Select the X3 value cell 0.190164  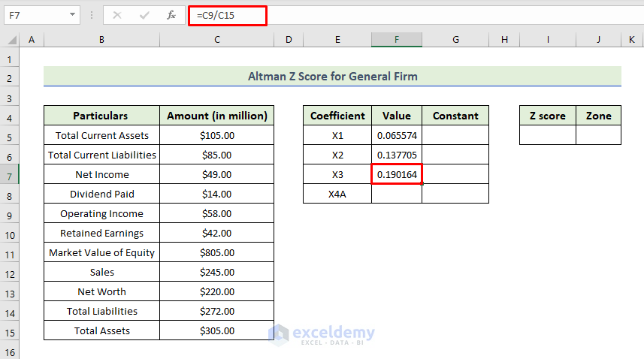pos(397,174)
